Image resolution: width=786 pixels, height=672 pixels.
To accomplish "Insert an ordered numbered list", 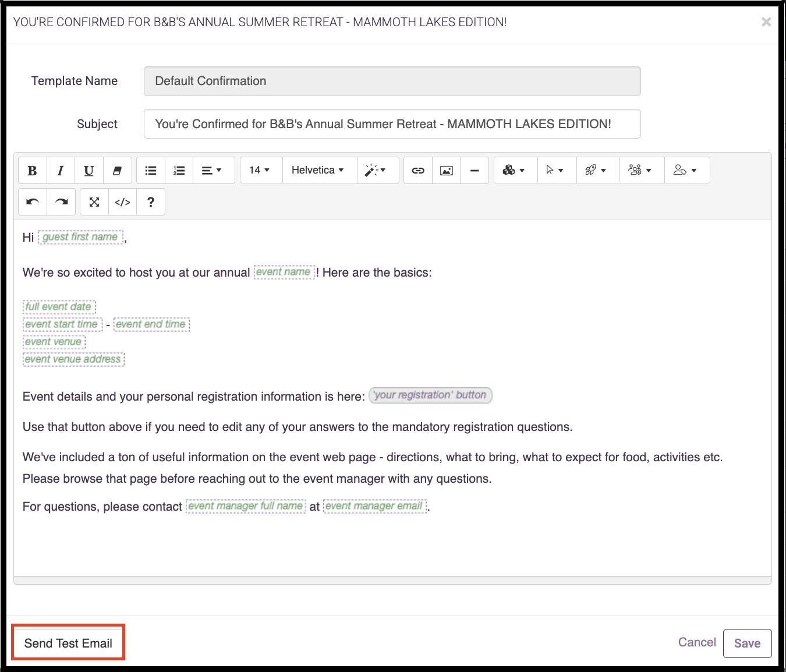I will (x=179, y=171).
